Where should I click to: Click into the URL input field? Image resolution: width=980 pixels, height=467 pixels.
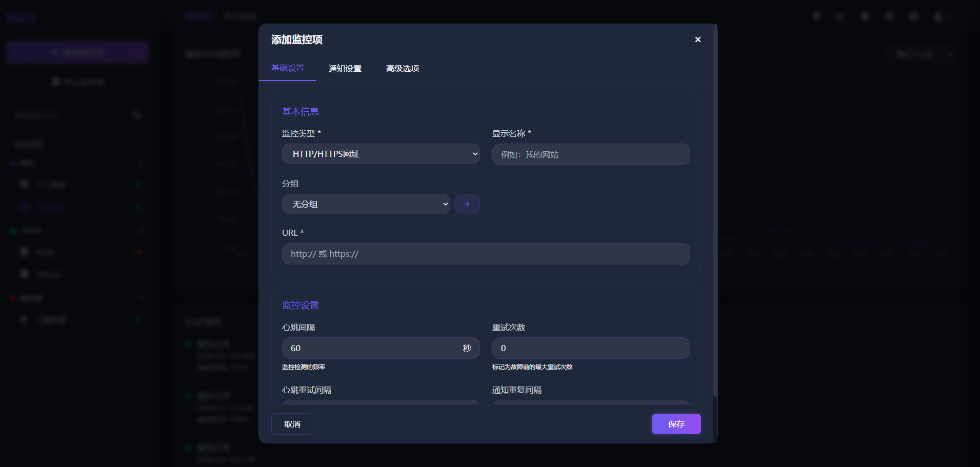tap(486, 254)
